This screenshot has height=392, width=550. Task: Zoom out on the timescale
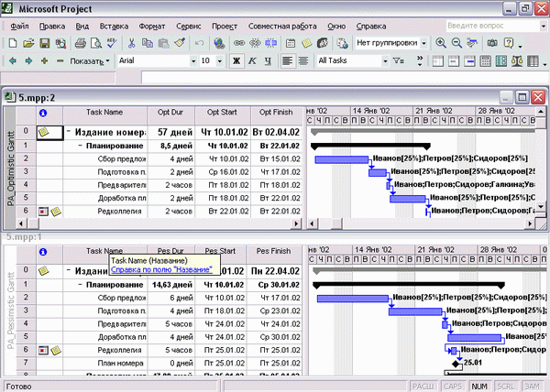coord(456,43)
